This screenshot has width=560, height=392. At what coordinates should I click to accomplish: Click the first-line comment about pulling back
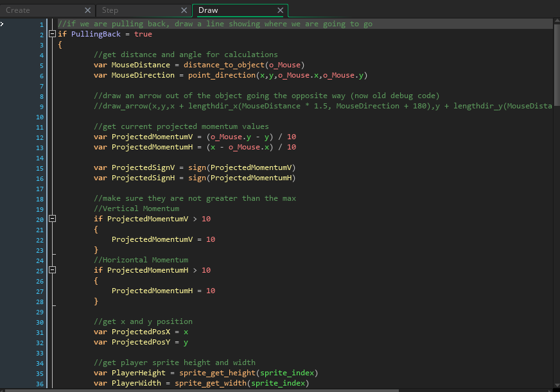click(215, 24)
